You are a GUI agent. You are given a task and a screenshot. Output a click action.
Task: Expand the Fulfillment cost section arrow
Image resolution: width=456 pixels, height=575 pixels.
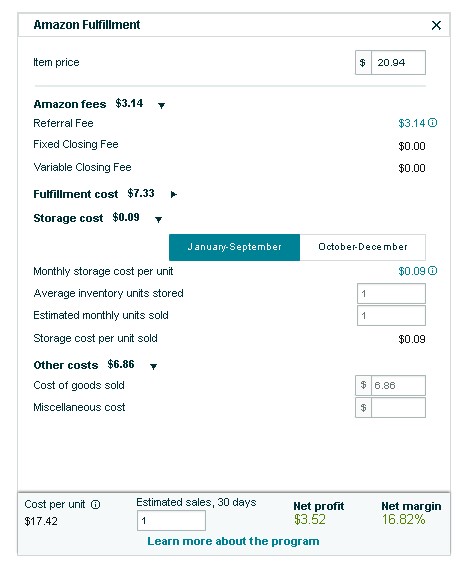click(174, 194)
